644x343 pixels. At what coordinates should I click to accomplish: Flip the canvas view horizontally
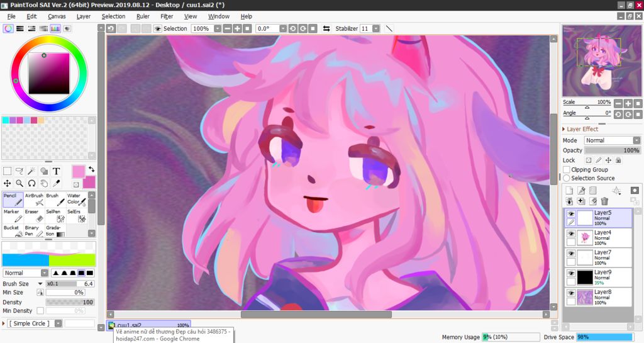326,29
